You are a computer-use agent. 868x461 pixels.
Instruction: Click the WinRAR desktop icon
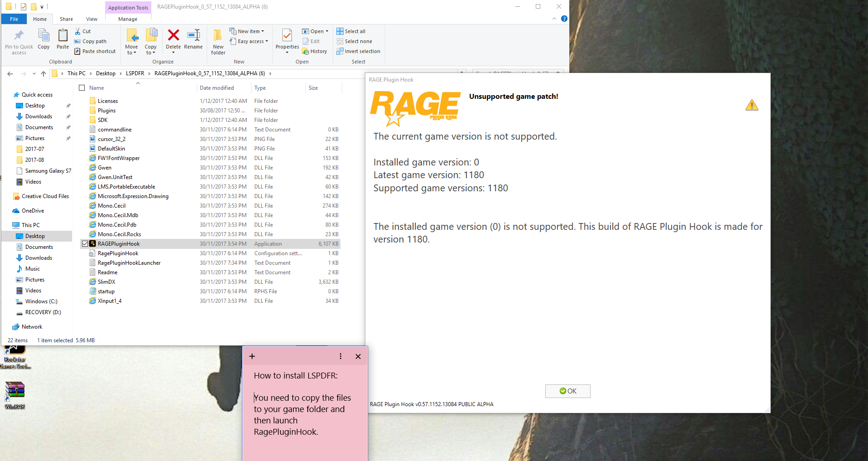point(15,395)
